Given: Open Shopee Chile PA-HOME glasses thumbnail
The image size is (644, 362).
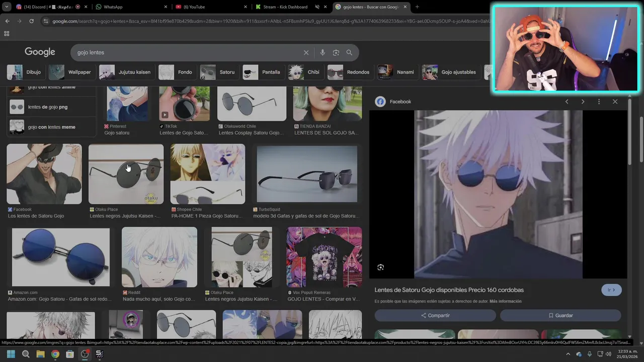Looking at the screenshot, I should click(208, 174).
